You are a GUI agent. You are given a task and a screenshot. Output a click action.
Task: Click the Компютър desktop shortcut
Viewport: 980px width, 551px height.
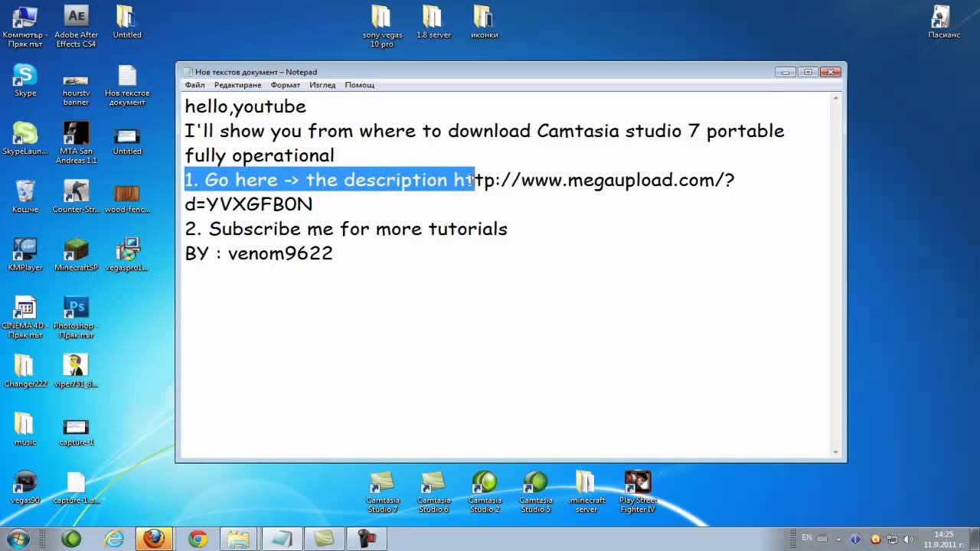pyautogui.click(x=24, y=26)
